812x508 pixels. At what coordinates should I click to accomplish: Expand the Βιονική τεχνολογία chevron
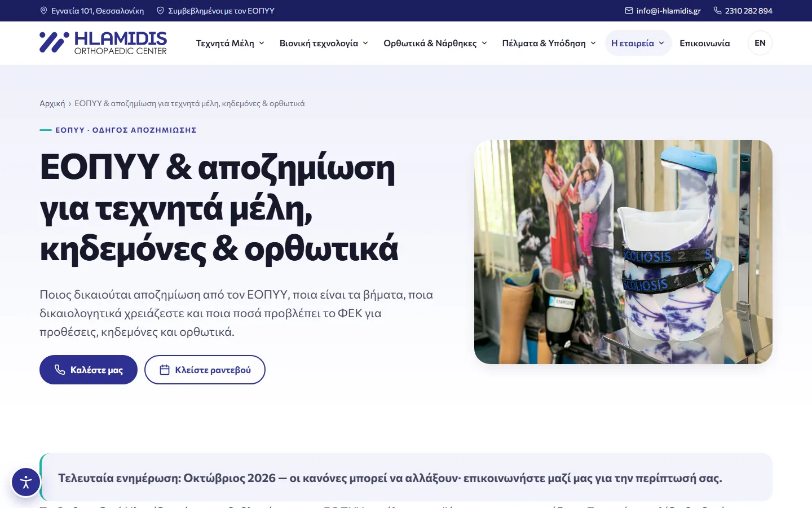(365, 43)
